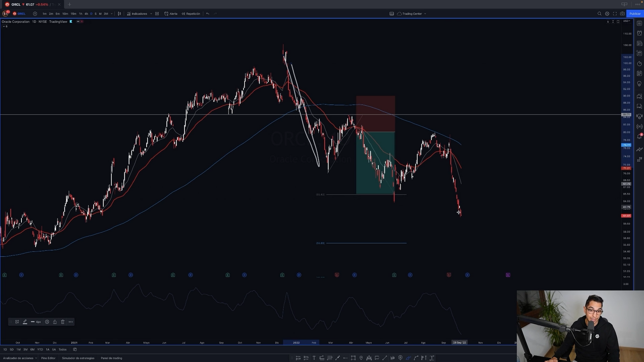Pick the rectangle shape tool in bottom toolbar
644x362 pixels.
[353, 358]
